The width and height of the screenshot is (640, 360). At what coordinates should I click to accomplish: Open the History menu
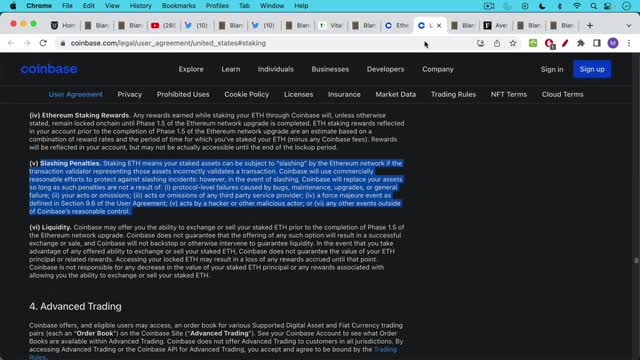pyautogui.click(x=140, y=6)
